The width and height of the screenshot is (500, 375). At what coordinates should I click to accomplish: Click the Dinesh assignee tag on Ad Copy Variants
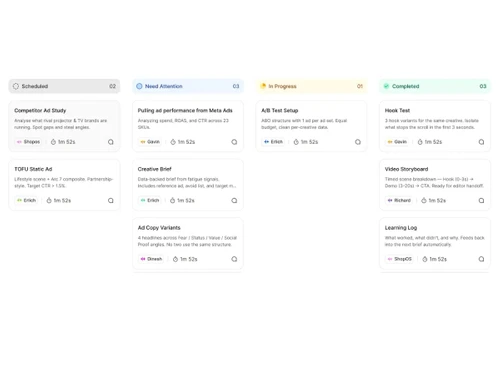click(x=151, y=259)
